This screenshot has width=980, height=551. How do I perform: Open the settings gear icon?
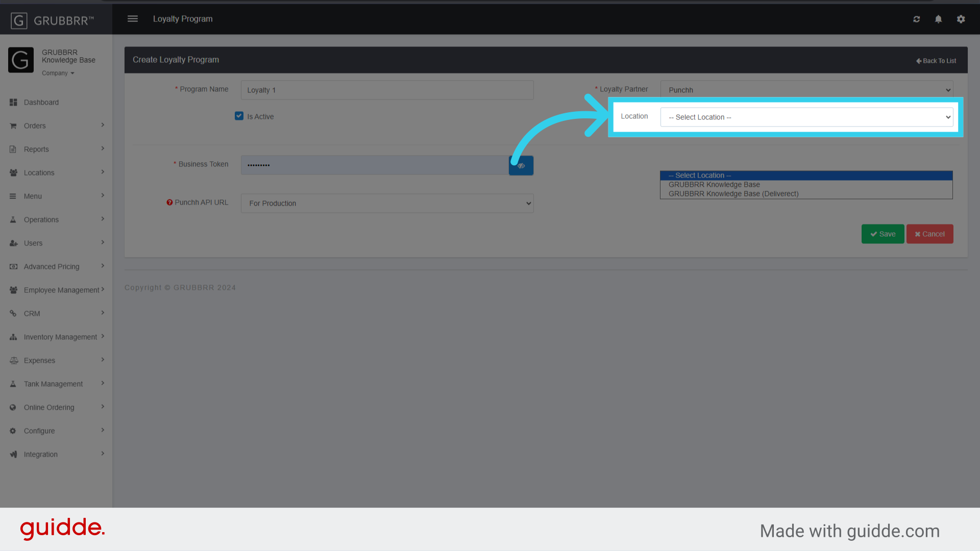click(961, 19)
